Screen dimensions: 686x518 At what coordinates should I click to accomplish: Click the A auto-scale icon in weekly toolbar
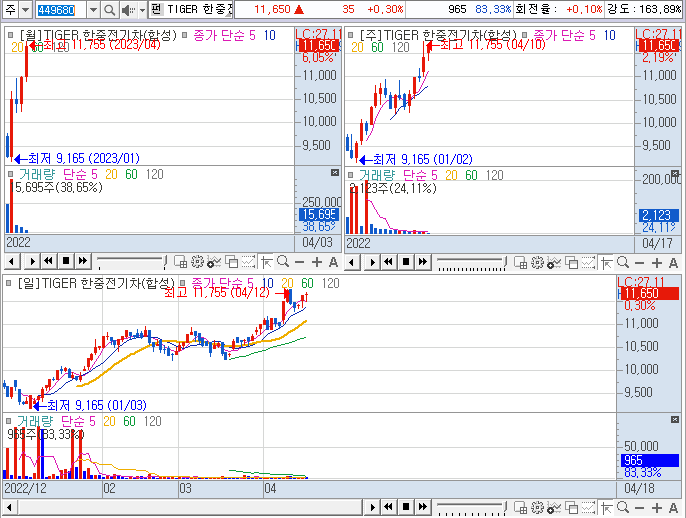click(x=673, y=262)
